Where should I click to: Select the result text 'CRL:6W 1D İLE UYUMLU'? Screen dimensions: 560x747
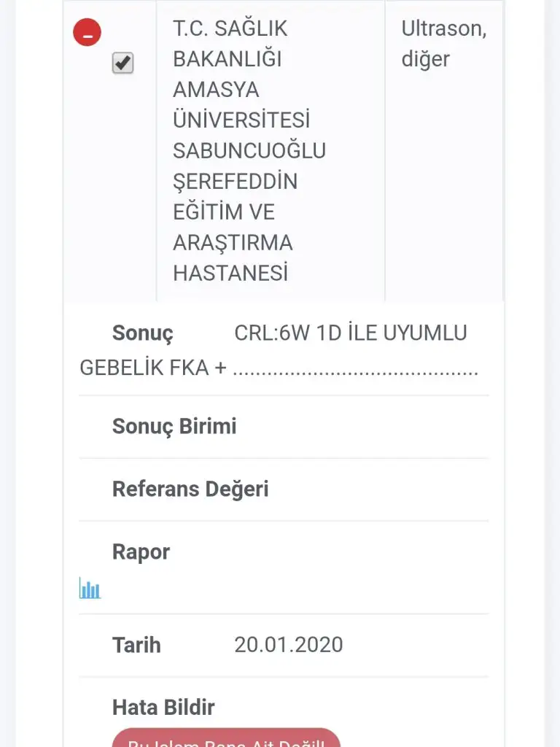click(350, 333)
